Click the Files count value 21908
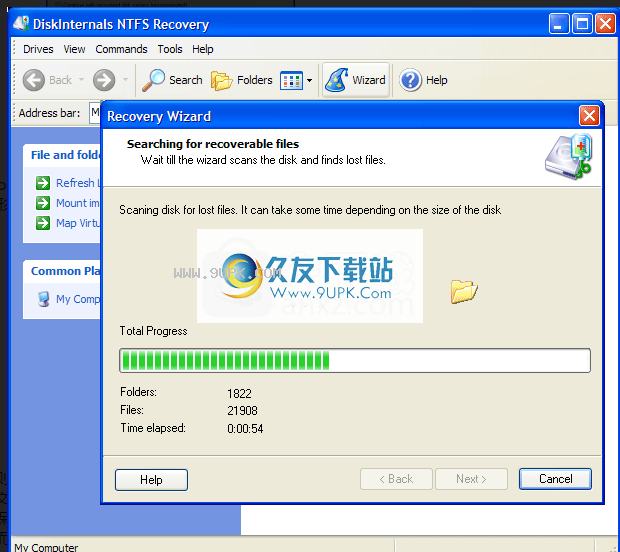The height and width of the screenshot is (552, 620). (242, 411)
